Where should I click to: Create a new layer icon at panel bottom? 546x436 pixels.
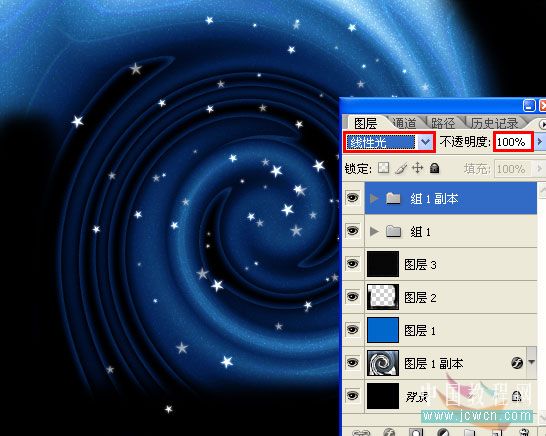pos(496,433)
